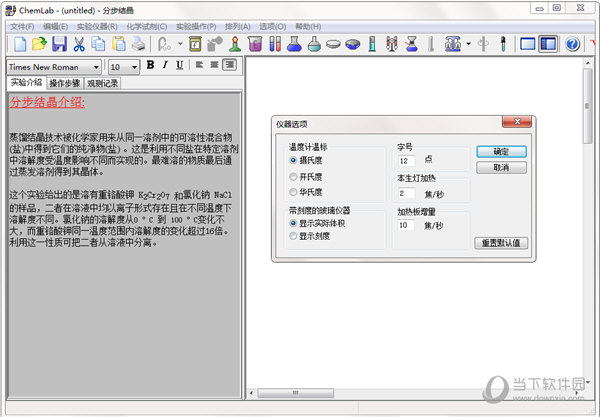The image size is (600, 417).
Task: Add an empty evaporating dish
Action: click(333, 44)
